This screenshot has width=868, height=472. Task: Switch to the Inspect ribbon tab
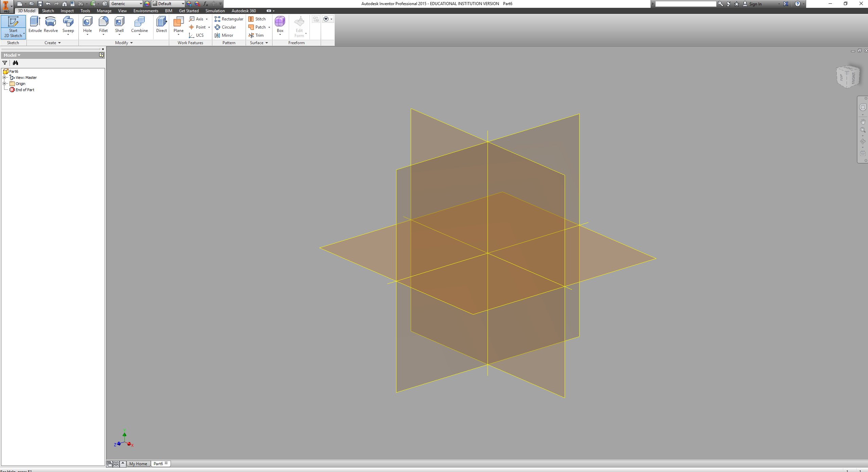click(x=67, y=11)
